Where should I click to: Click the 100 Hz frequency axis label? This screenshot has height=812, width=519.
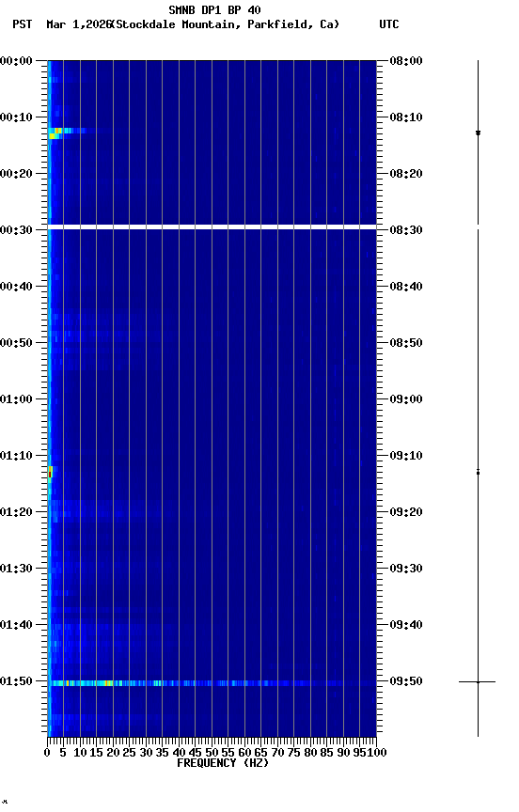[x=377, y=753]
